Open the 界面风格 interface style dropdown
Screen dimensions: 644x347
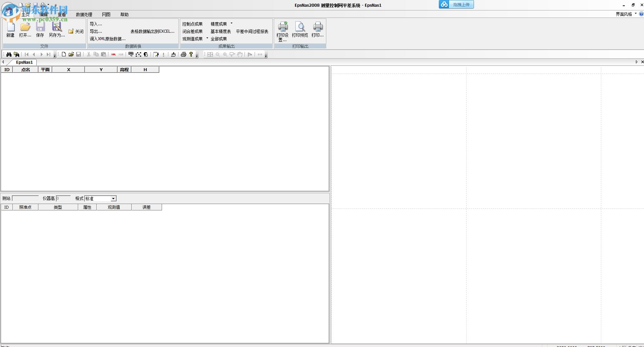[x=626, y=14]
